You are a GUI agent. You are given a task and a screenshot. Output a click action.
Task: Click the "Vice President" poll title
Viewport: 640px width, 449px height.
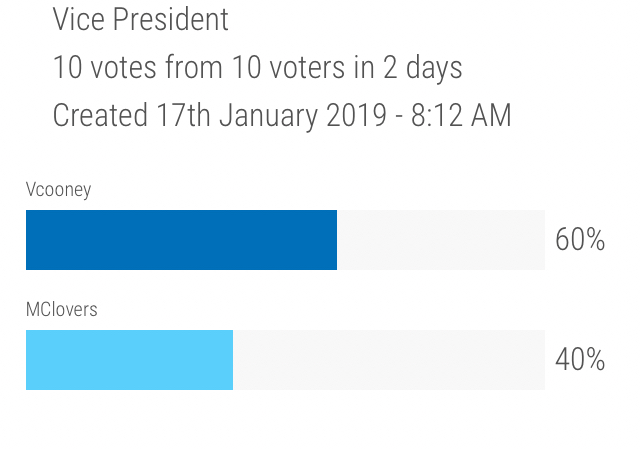140,19
